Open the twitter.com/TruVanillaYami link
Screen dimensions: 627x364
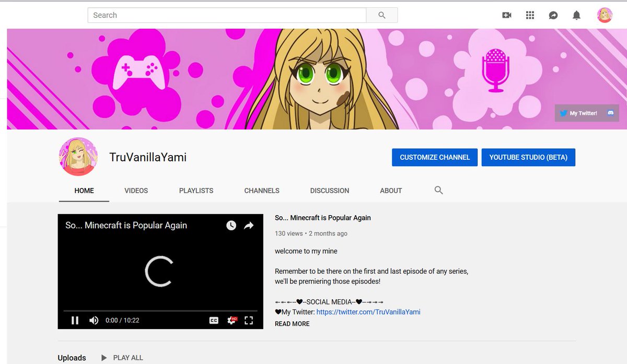pos(368,312)
